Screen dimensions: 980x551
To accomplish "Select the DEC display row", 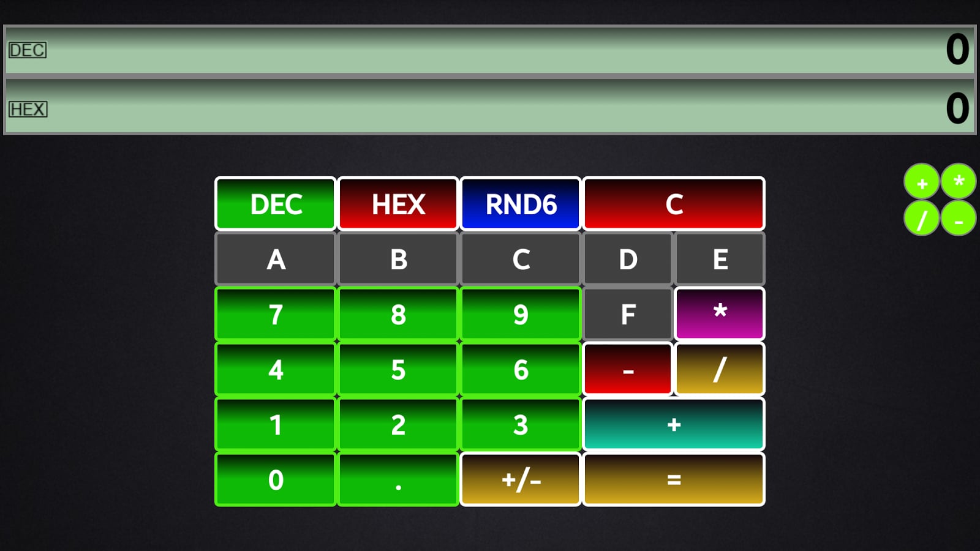I will (490, 50).
